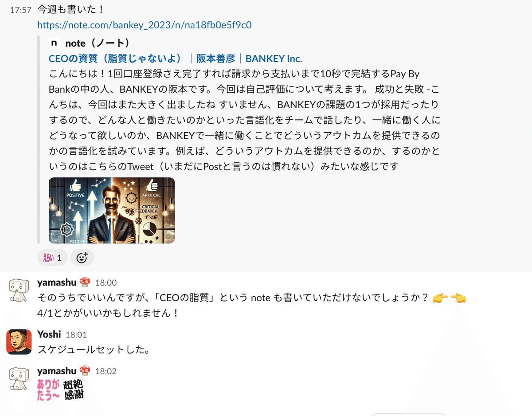Click the pointing-right finger emoji
The width and height of the screenshot is (532, 416).
click(x=439, y=298)
